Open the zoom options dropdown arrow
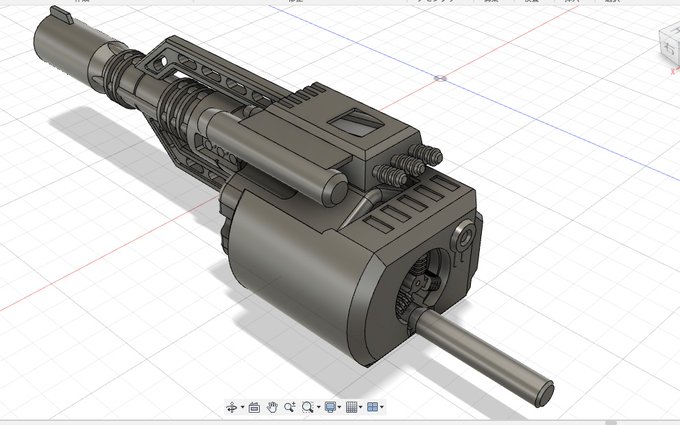The image size is (680, 425). pyautogui.click(x=319, y=407)
